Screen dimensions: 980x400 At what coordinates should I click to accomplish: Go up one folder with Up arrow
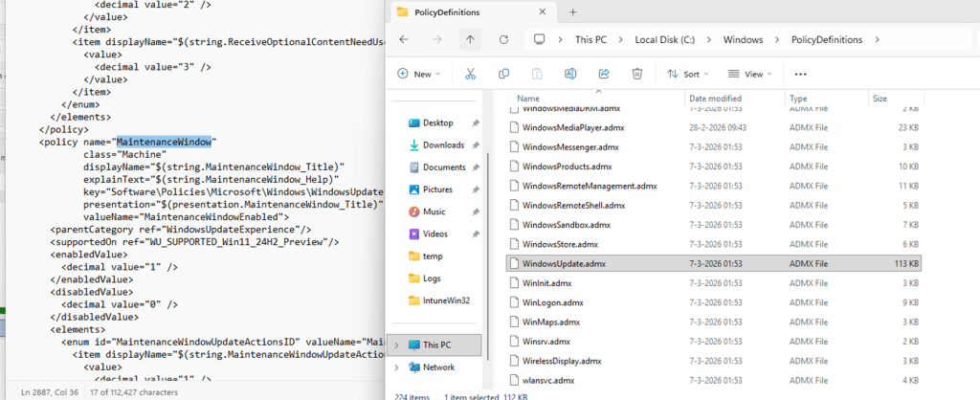470,40
